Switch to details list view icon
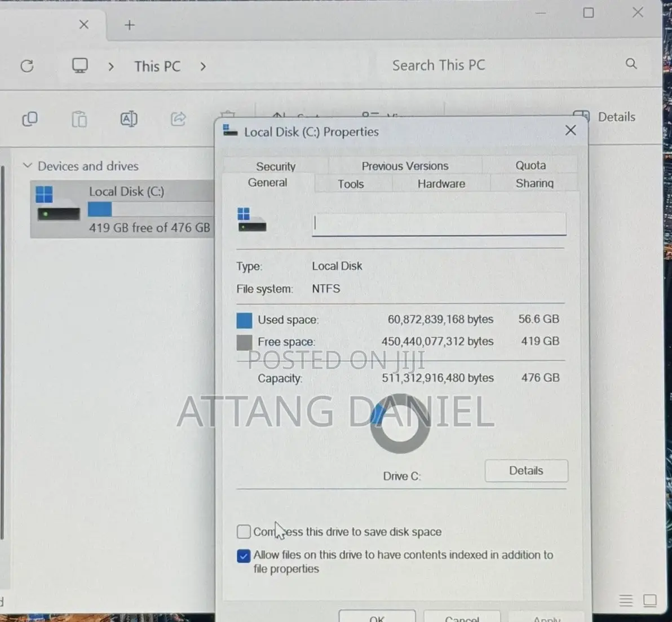The height and width of the screenshot is (622, 672). click(x=626, y=601)
